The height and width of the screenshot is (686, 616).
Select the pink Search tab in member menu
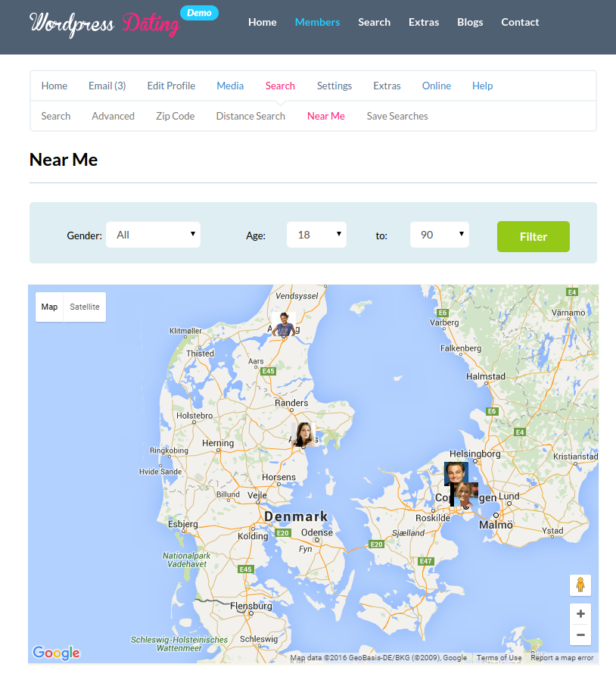280,86
